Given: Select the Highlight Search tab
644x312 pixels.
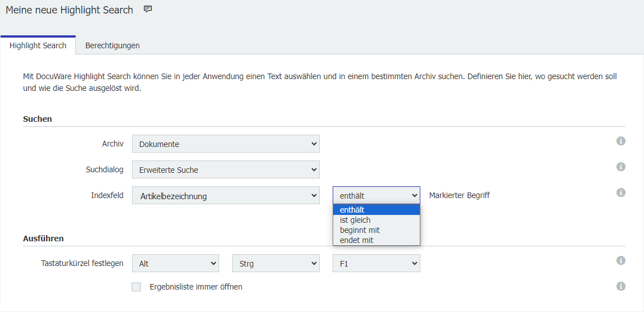Looking at the screenshot, I should pyautogui.click(x=38, y=45).
